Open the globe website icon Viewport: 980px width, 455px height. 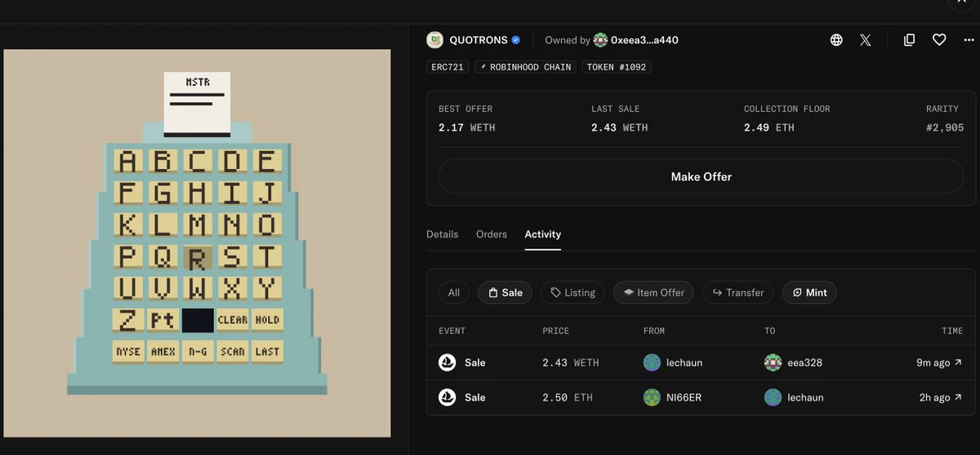(x=836, y=39)
